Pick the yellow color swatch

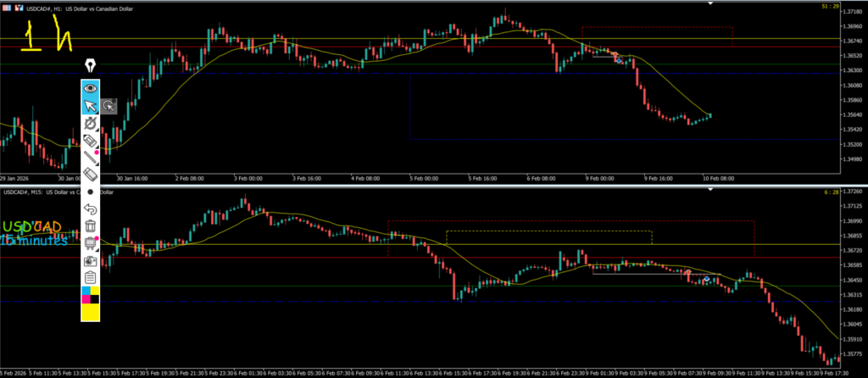point(90,312)
